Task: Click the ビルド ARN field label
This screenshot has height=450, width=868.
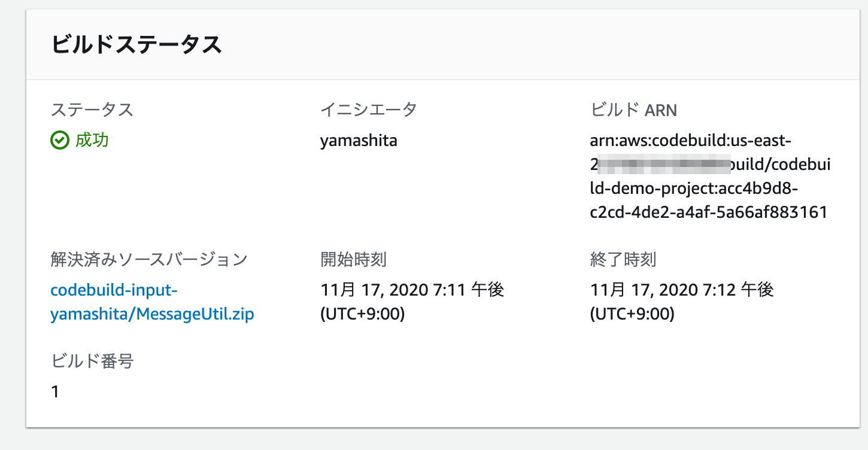Action: click(633, 110)
